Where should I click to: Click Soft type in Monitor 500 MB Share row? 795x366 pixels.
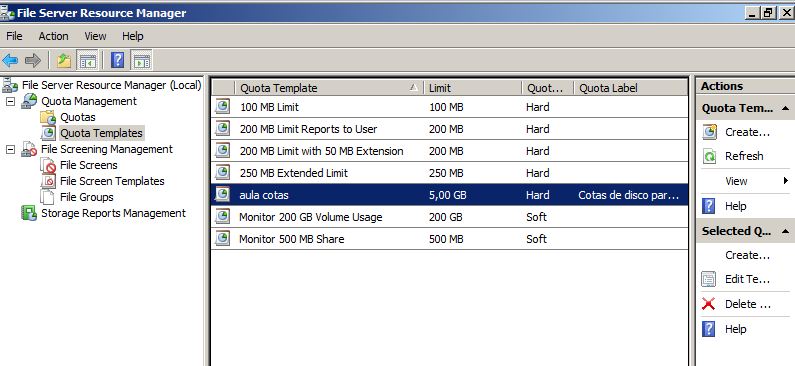point(536,239)
